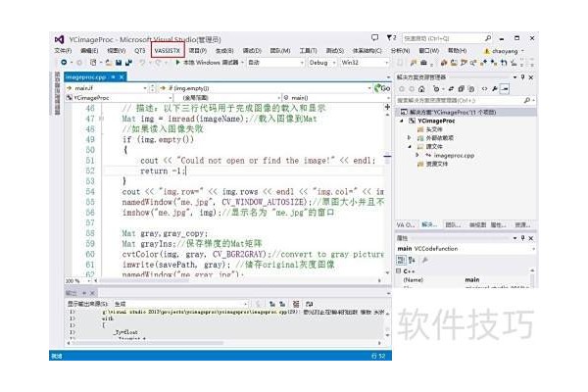The height and width of the screenshot is (392, 588).
Task: Open the 100 % zoom dropdown
Action: click(78, 280)
